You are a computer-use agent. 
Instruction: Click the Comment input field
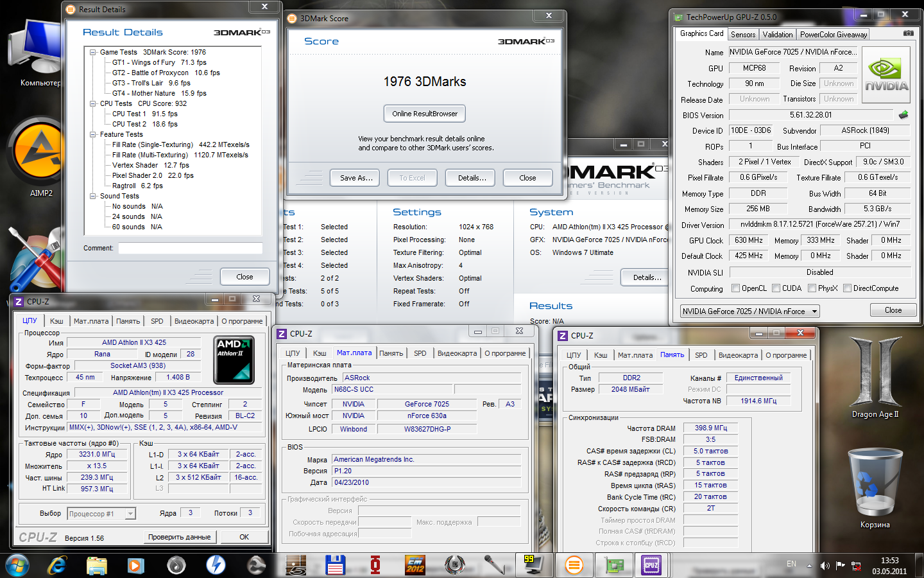coord(191,248)
